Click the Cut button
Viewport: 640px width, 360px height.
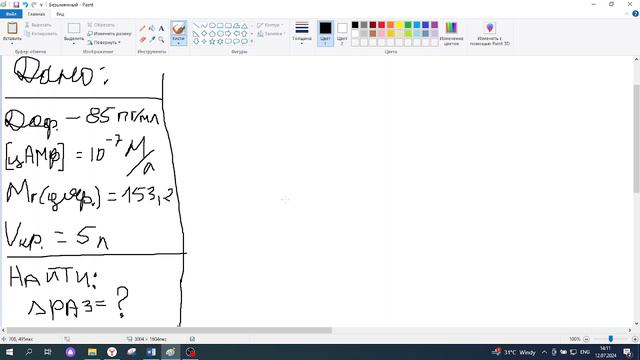coord(38,25)
